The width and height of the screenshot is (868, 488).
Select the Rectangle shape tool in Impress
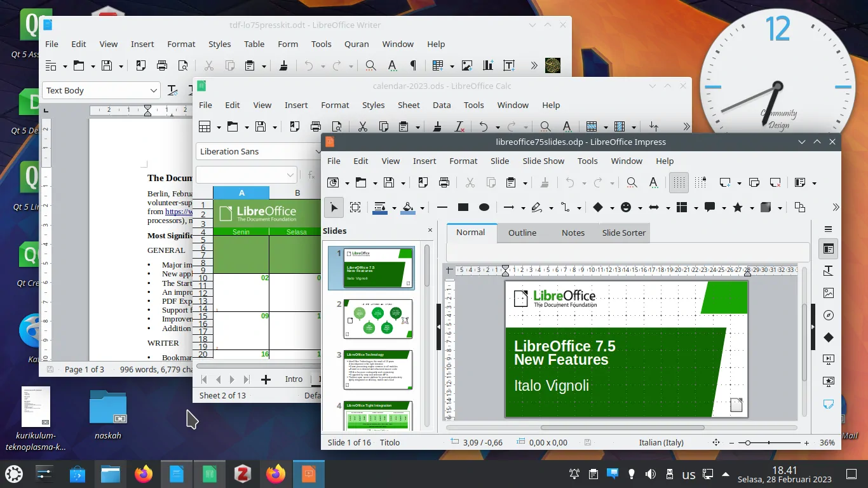[x=463, y=207]
